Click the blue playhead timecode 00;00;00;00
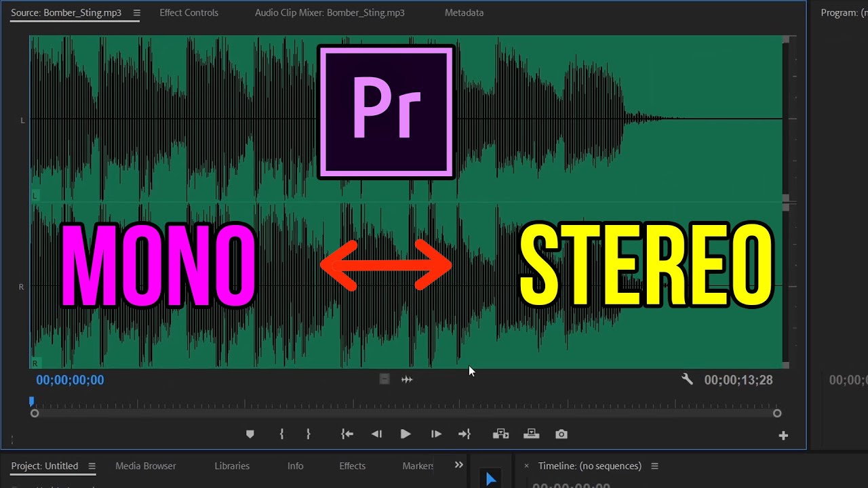868x488 pixels. pos(71,380)
